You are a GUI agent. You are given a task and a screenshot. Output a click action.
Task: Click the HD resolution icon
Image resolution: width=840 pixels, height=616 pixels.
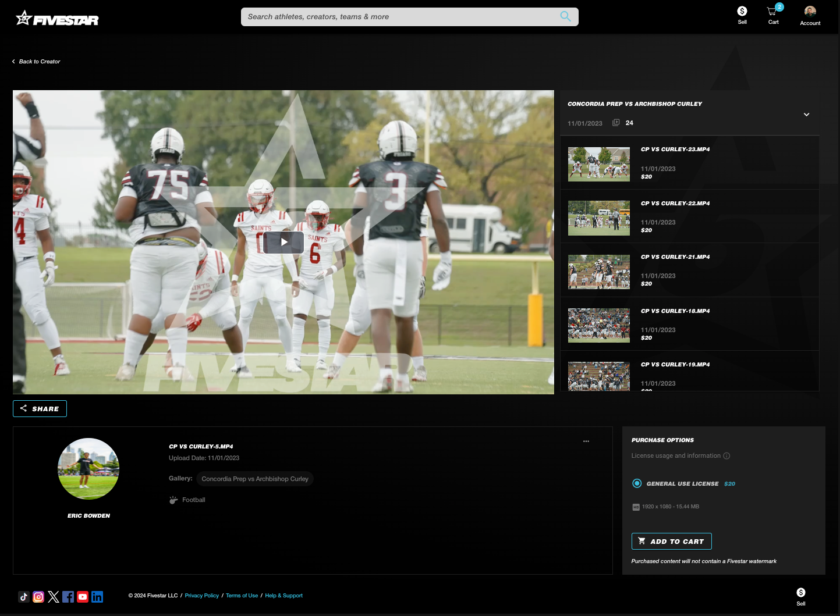click(x=636, y=507)
